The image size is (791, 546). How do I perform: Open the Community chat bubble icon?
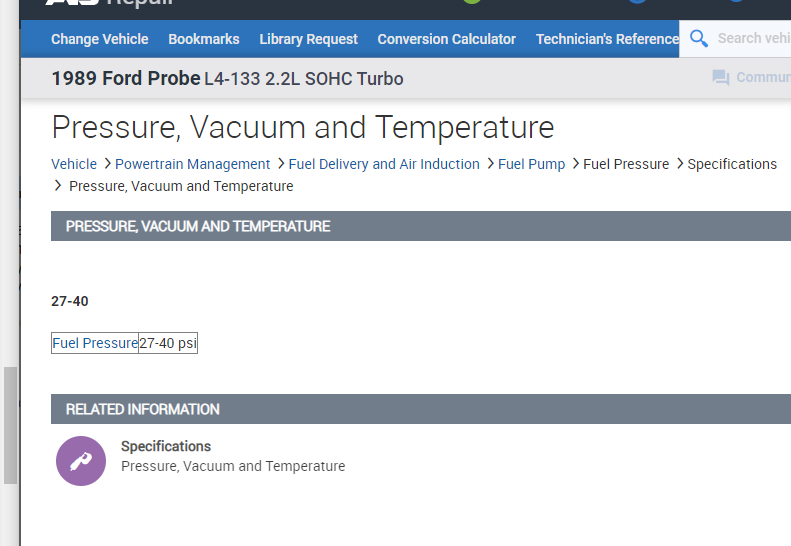[721, 78]
